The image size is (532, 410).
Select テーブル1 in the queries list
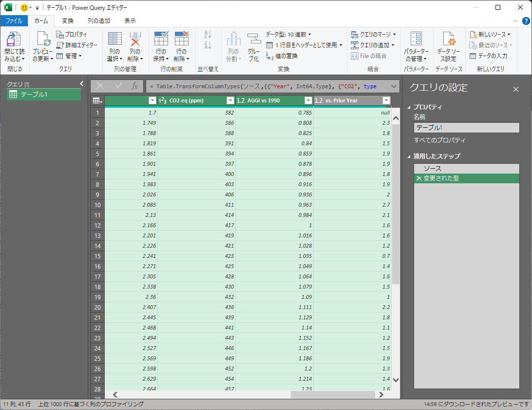point(44,95)
